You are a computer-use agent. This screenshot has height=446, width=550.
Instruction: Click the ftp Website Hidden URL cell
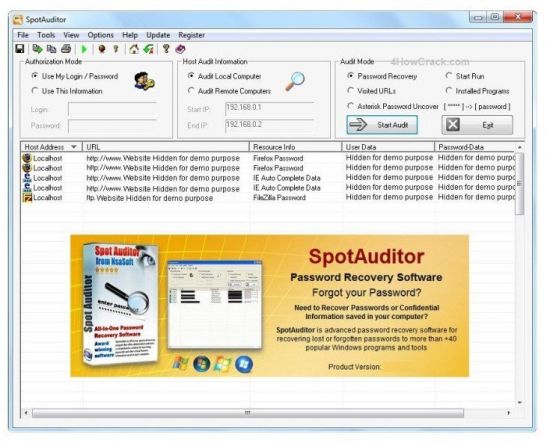[x=150, y=198]
